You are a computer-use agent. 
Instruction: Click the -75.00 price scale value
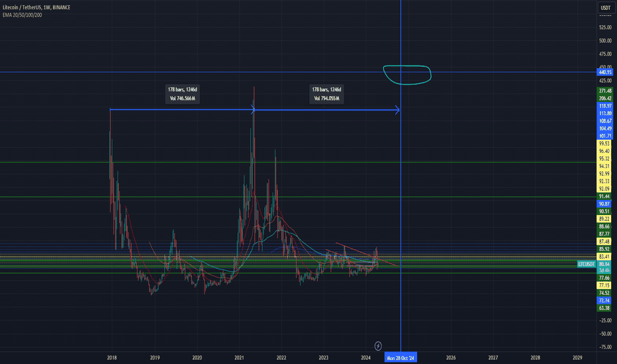coord(605,347)
